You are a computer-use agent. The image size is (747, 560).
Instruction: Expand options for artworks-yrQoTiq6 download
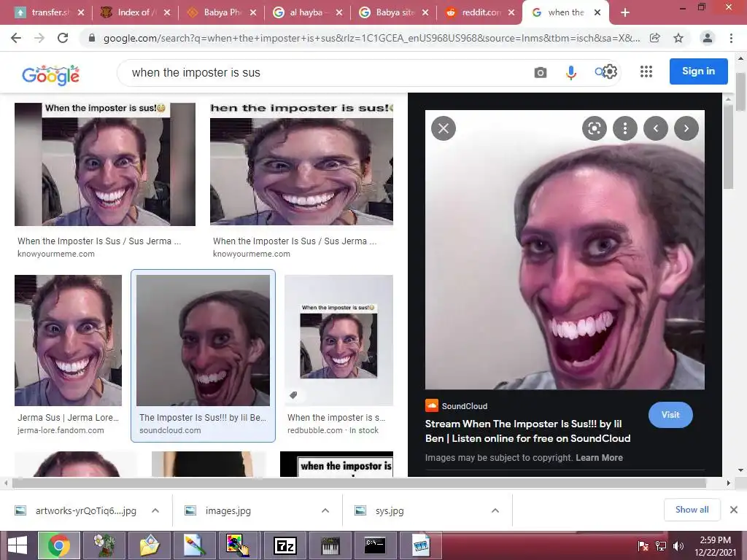(x=155, y=510)
